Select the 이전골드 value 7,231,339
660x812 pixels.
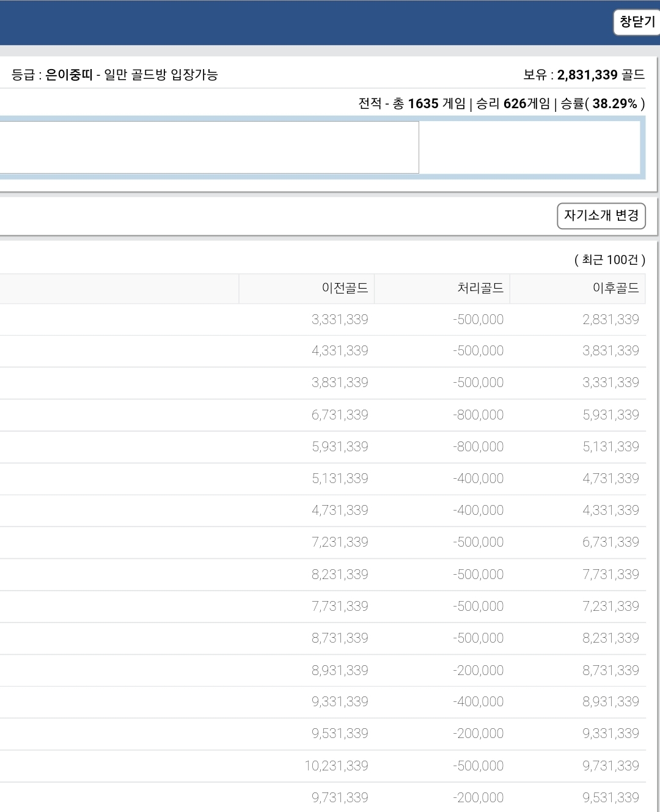pyautogui.click(x=340, y=542)
